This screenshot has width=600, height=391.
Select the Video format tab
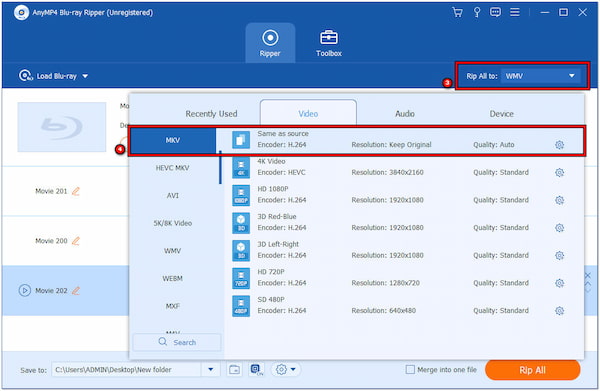point(308,113)
